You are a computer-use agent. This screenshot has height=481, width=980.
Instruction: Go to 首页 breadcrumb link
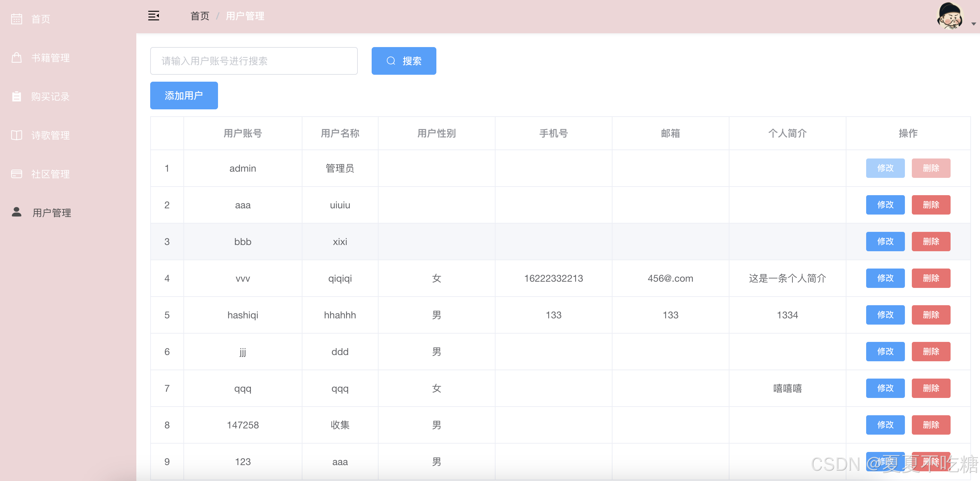pos(200,16)
